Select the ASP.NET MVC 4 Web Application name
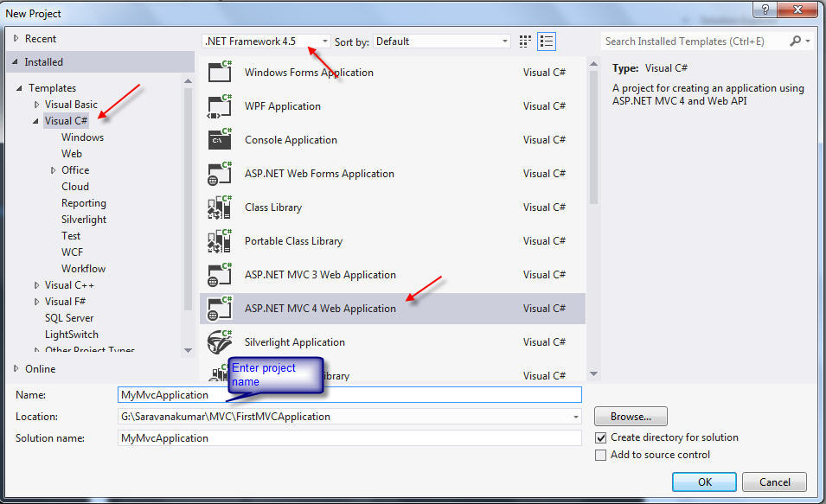The height and width of the screenshot is (504, 826). pyautogui.click(x=320, y=308)
